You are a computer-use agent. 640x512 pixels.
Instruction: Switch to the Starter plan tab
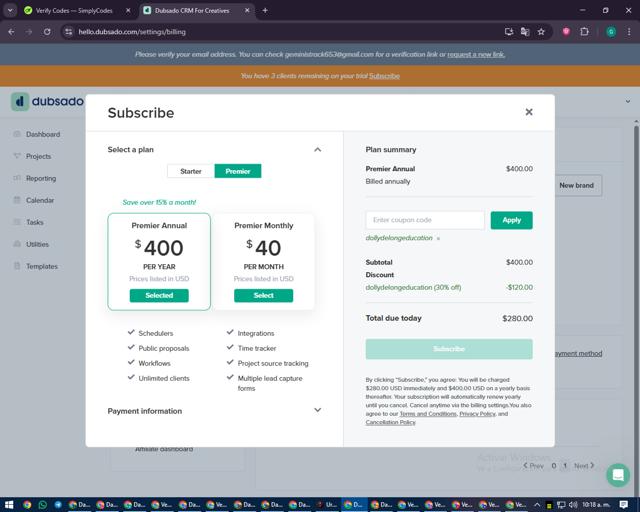191,171
